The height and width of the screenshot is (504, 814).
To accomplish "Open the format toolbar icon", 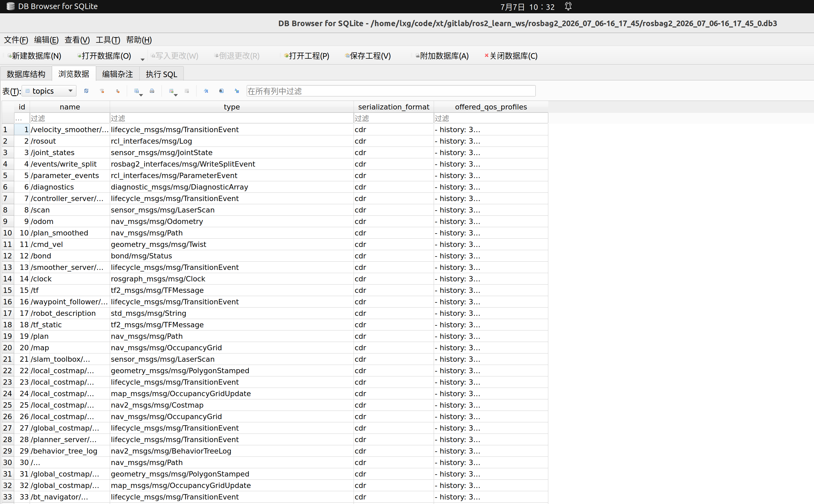I will click(x=206, y=91).
